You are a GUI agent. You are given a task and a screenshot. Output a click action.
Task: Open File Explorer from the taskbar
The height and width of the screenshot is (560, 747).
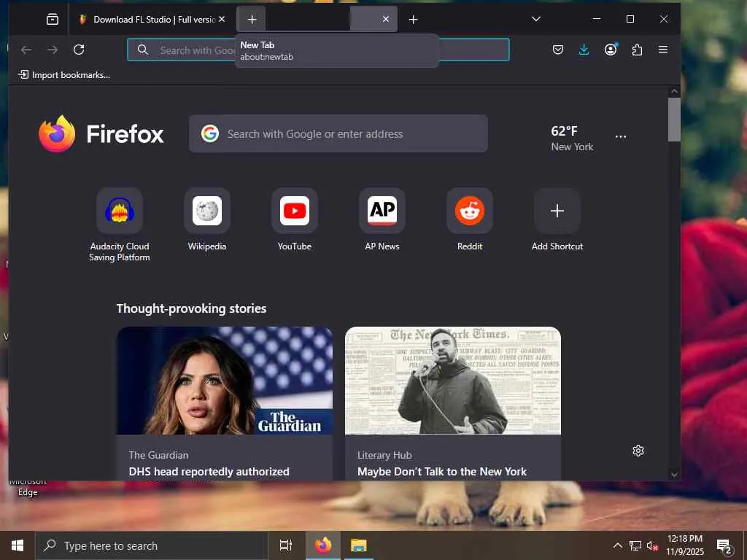point(359,545)
